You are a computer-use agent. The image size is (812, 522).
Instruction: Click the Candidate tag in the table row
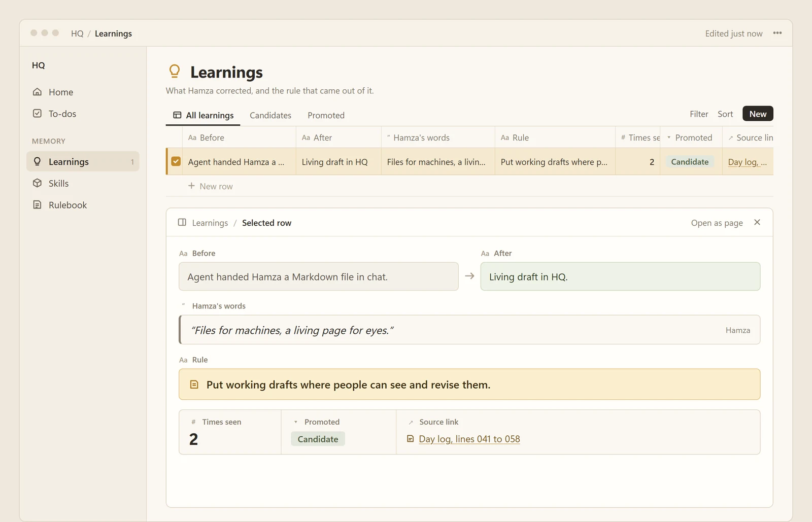(690, 162)
